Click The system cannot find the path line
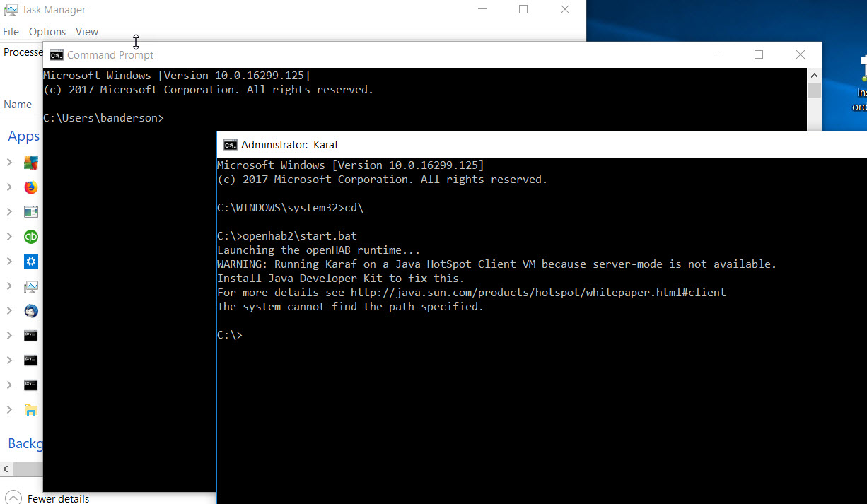This screenshot has width=867, height=504. click(x=351, y=307)
